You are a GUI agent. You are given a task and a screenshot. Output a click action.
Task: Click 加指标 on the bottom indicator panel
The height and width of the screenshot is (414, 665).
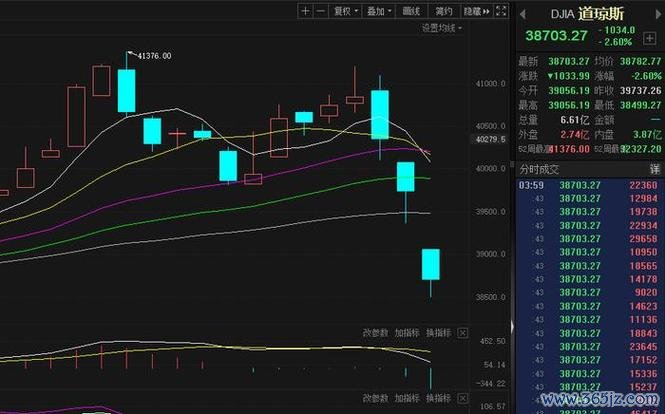click(x=407, y=398)
